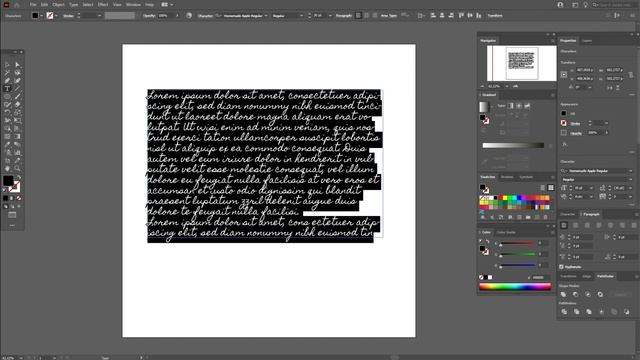
Task: Click the Minus Front shape mode icon
Action: (x=576, y=294)
